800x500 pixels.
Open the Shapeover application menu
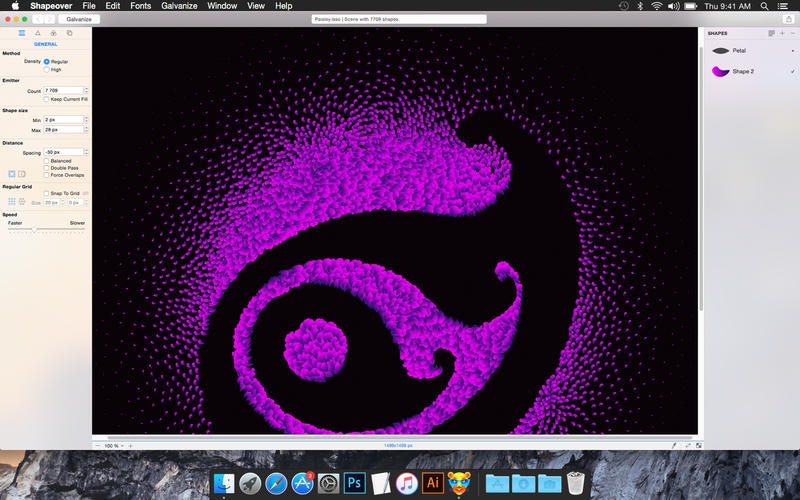pyautogui.click(x=51, y=6)
